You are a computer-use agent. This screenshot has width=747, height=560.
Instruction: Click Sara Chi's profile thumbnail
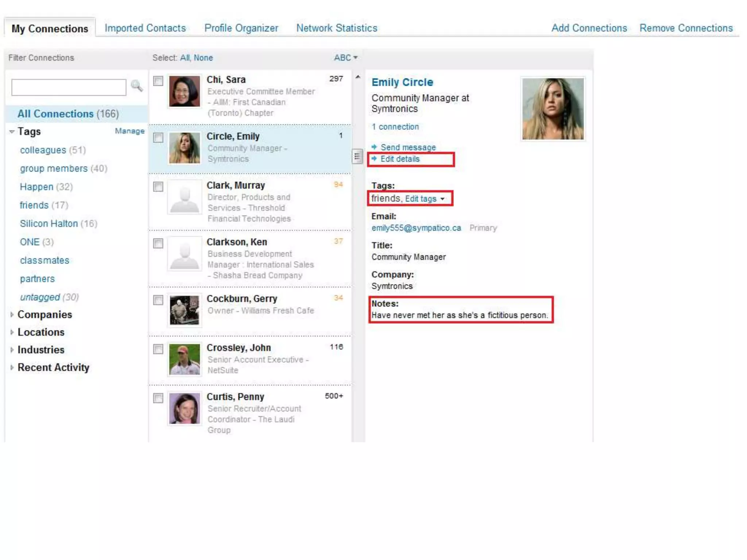click(185, 91)
